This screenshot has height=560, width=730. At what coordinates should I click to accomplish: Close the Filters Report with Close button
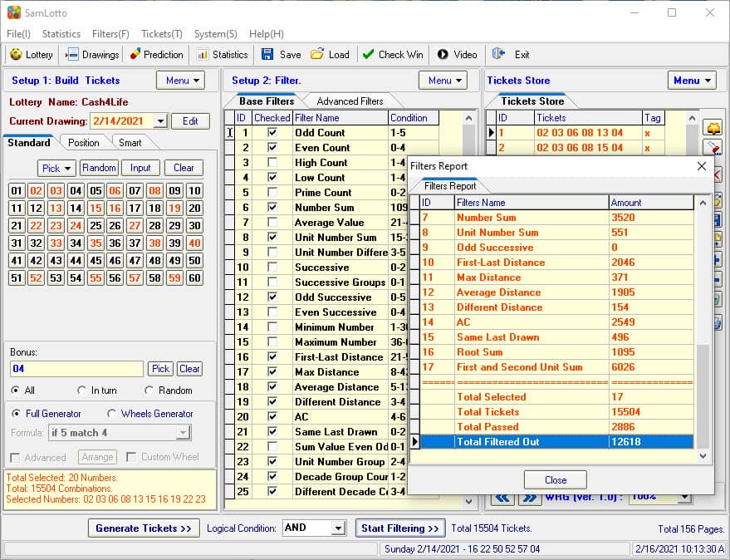(x=556, y=480)
